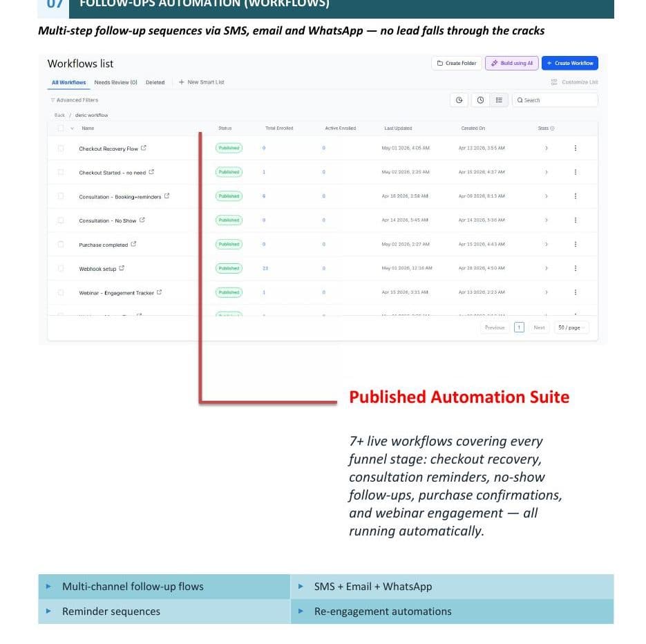Tick the select-all checkbox in table header
Viewport: 646px width, 644px height.
(61, 129)
